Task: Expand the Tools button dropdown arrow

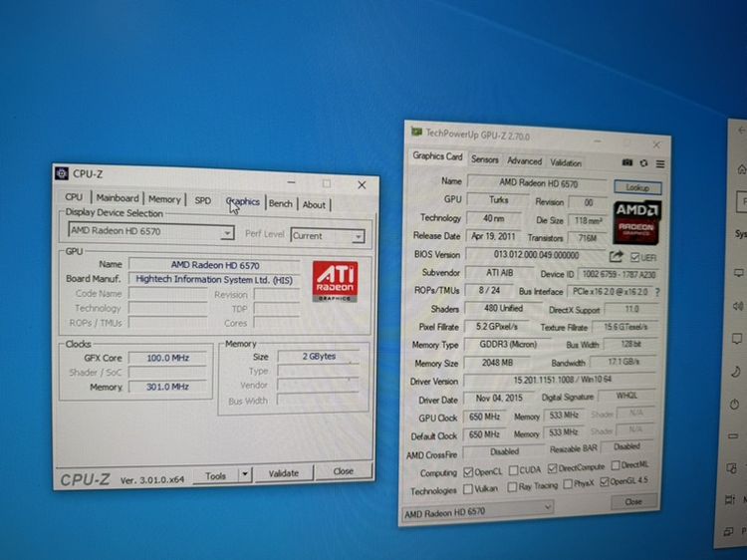Action: point(245,474)
